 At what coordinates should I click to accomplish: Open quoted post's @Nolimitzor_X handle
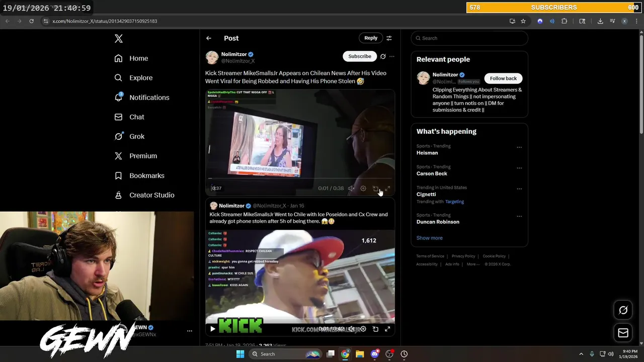pos(269,206)
